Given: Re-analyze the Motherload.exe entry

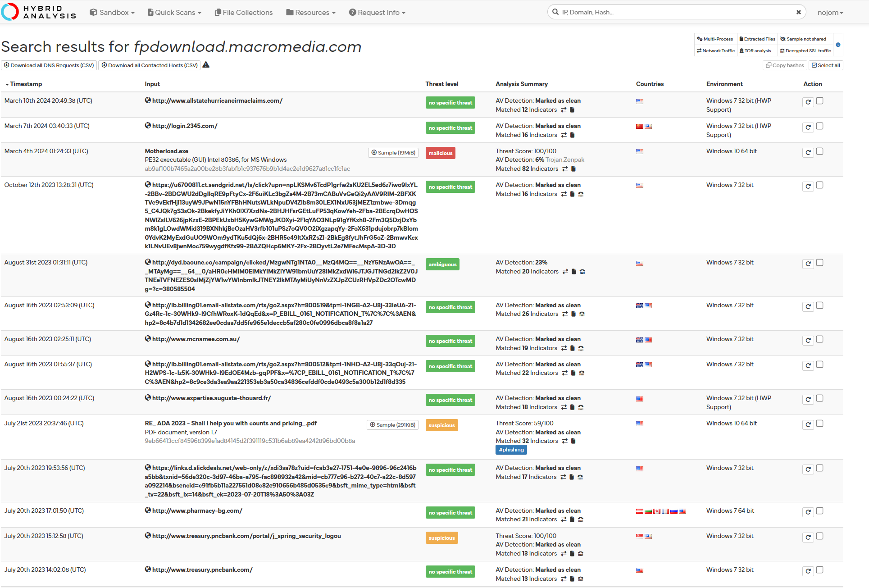Looking at the screenshot, I should coord(808,152).
